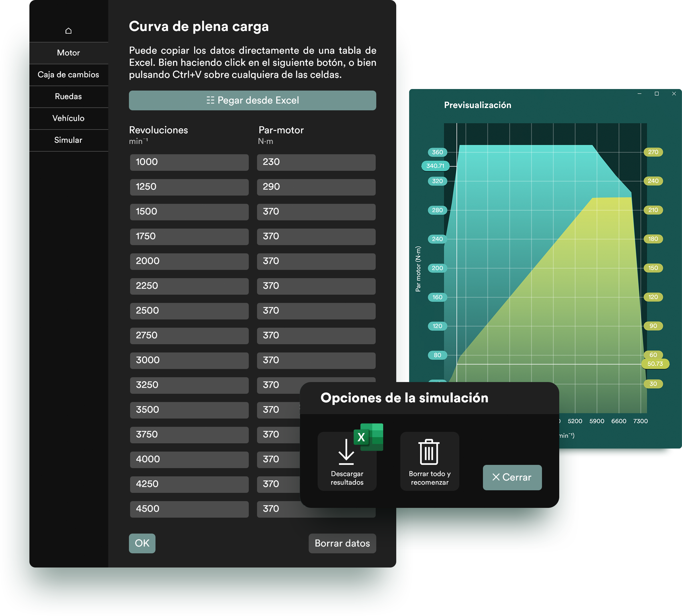
Task: Select the torque cell beside 2000
Action: (316, 261)
